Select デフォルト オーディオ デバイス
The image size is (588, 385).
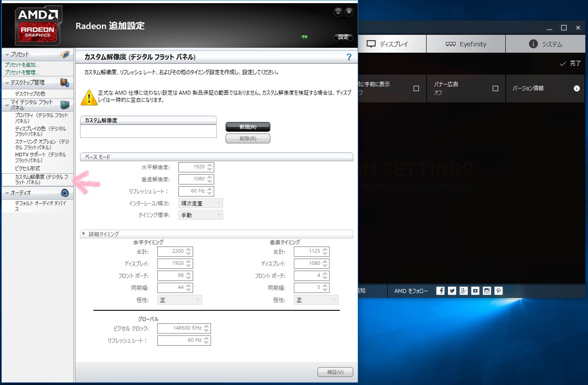(x=41, y=206)
